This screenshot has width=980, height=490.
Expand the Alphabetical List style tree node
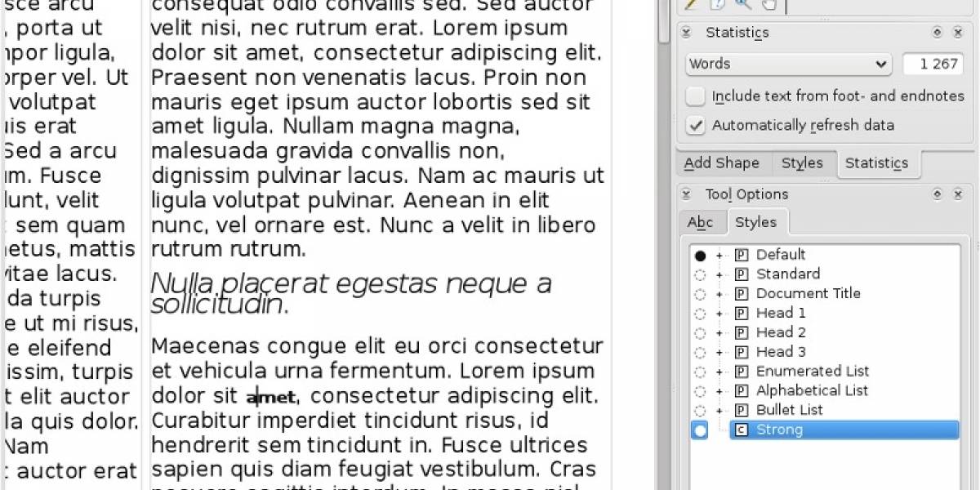pos(719,391)
